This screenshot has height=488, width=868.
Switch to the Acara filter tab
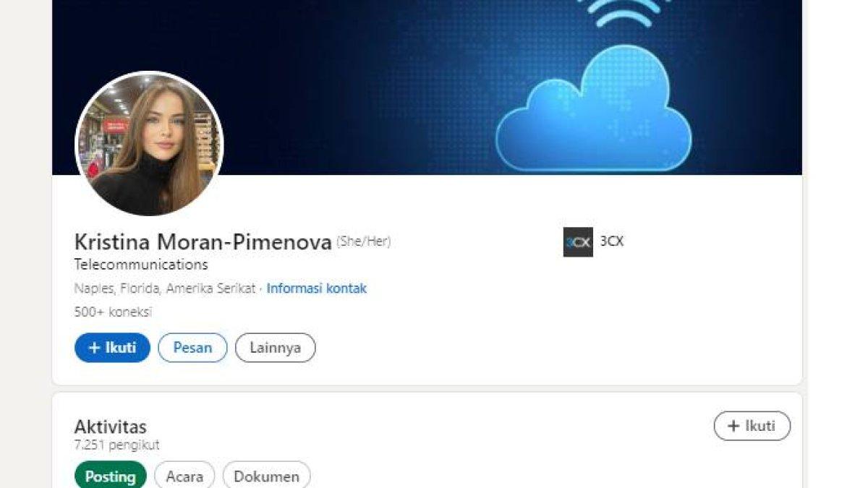pos(184,476)
